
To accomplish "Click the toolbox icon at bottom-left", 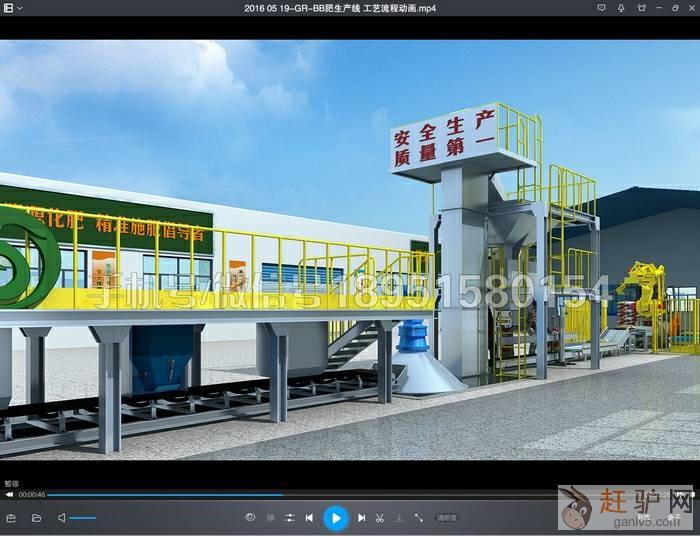I will pos(11,518).
